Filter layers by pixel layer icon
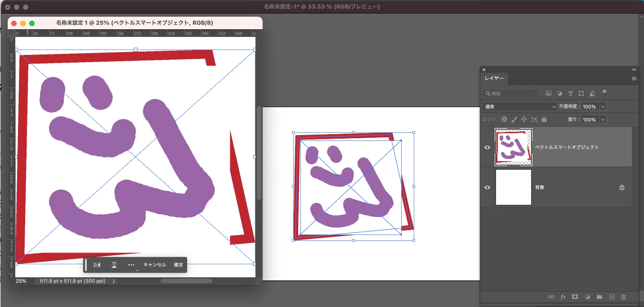644x307 pixels. tap(549, 94)
